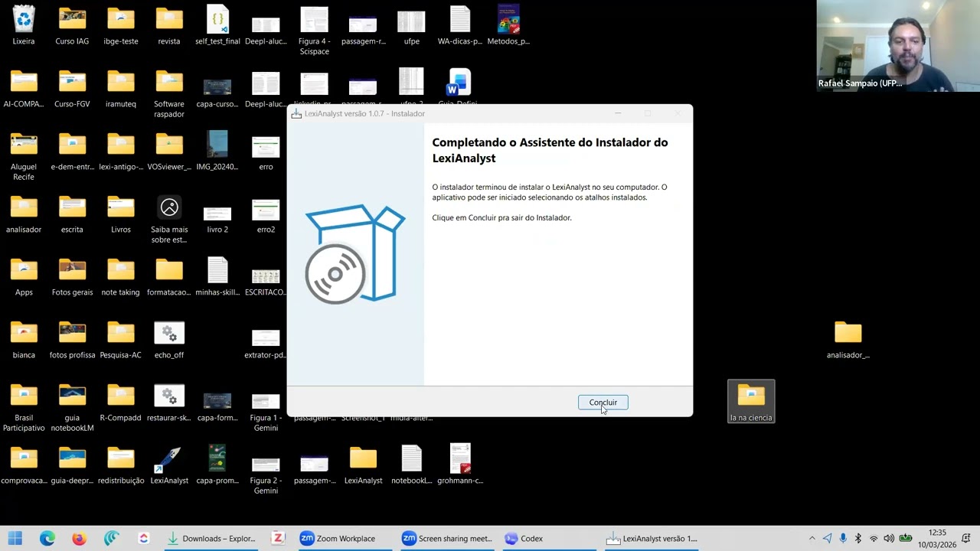Select the minhas-skill text file
Screen dimensions: 980x551
point(217,276)
